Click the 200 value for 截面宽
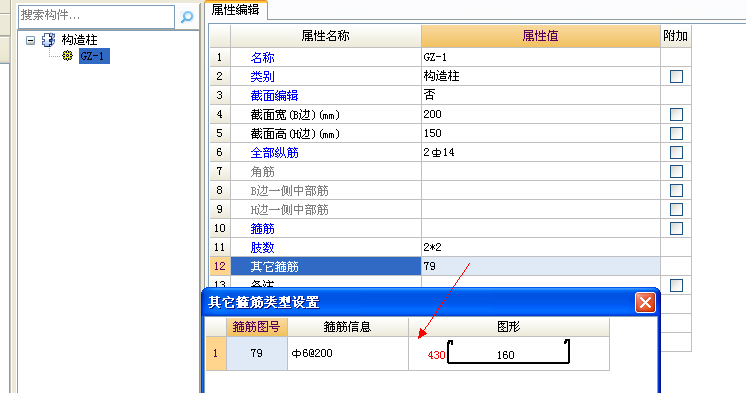 [432, 114]
